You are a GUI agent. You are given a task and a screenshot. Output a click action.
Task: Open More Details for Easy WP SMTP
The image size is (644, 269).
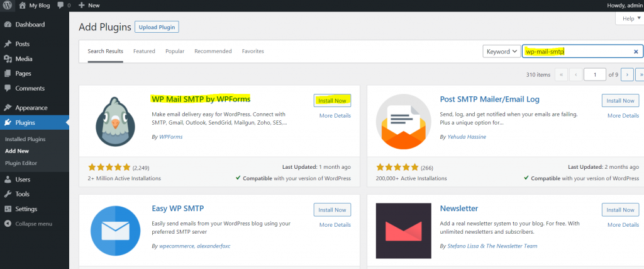(335, 225)
